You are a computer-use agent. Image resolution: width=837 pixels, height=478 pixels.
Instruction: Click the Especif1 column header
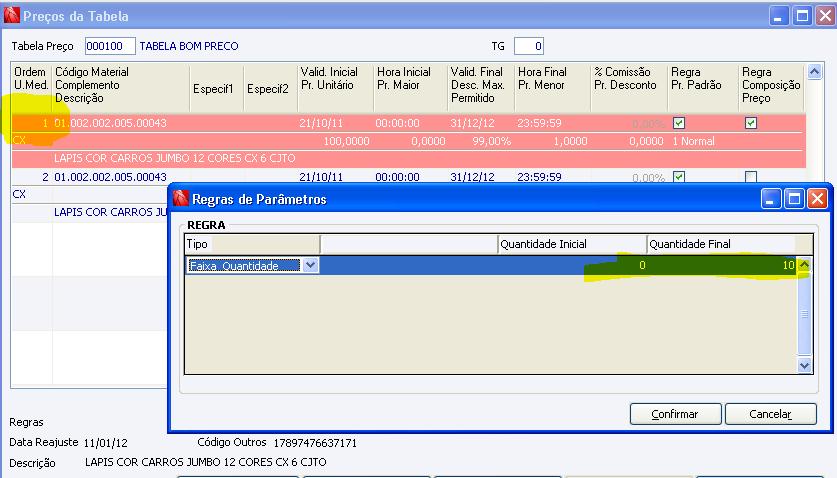tap(214, 89)
